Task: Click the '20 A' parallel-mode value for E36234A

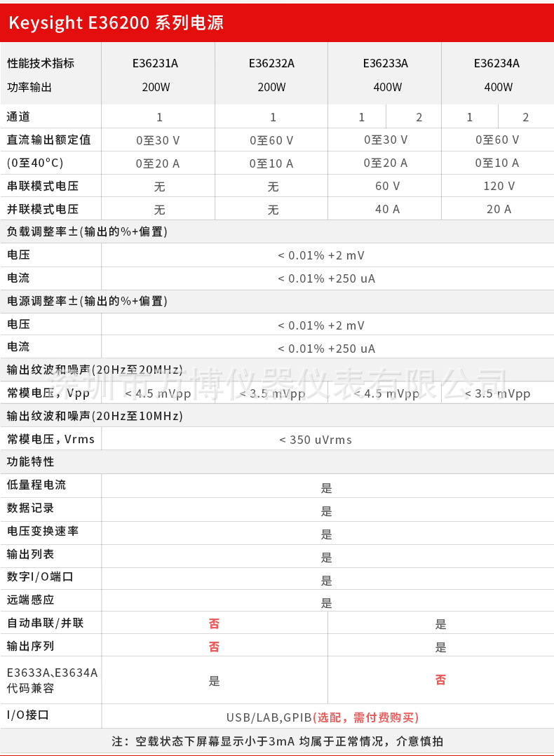Action: [x=499, y=209]
